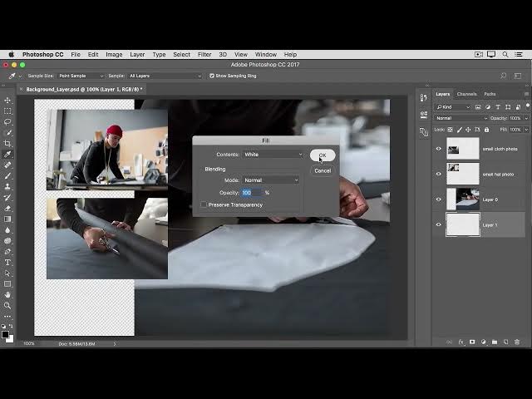This screenshot has height=399, width=532.
Task: Click Cancel in the Fill dialog
Action: click(323, 170)
